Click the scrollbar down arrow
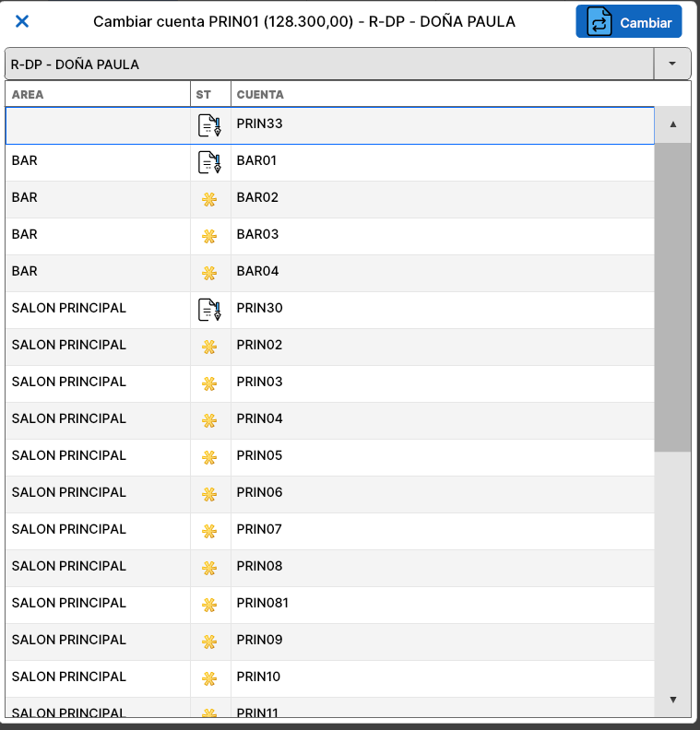700x730 pixels. pos(672,700)
